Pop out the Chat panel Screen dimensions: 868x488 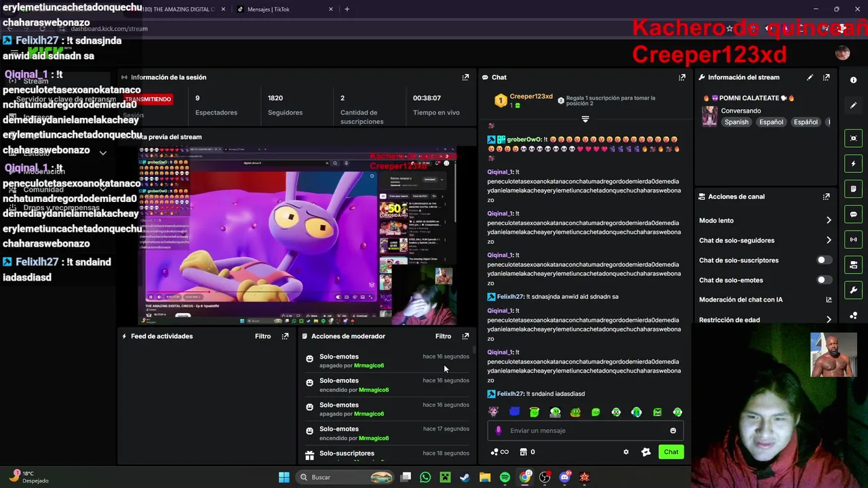pyautogui.click(x=682, y=77)
